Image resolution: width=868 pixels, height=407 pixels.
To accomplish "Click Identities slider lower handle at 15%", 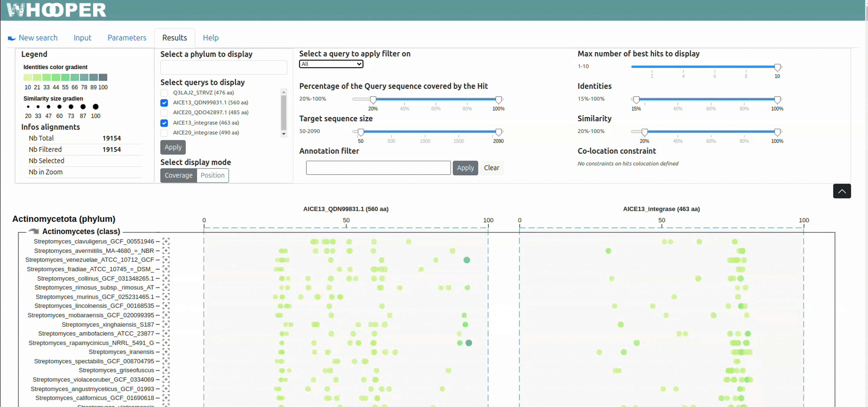I will coord(636,100).
